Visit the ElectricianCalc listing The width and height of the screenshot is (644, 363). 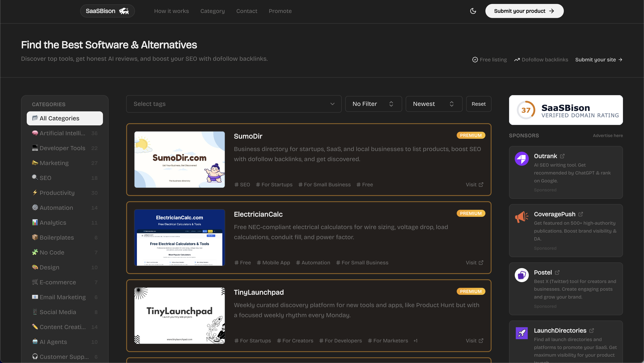click(x=474, y=263)
